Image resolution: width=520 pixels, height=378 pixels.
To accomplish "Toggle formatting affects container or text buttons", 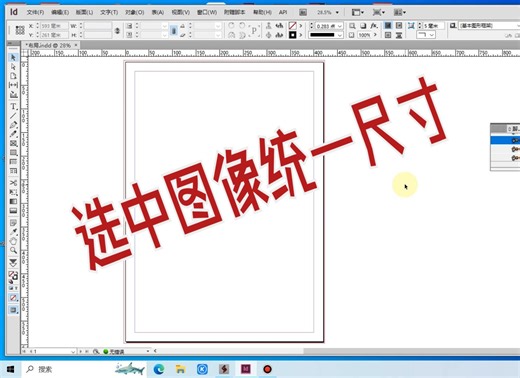I will (13, 288).
